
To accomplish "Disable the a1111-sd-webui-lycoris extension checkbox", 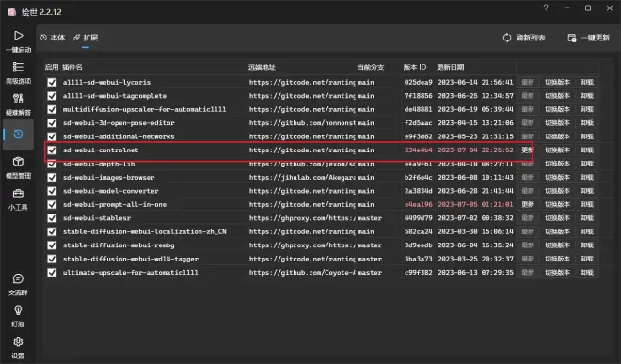I will 52,83.
